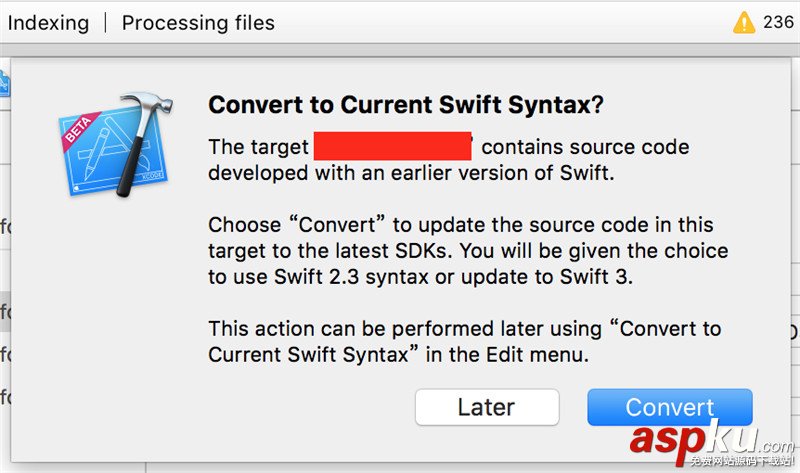The width and height of the screenshot is (800, 473).
Task: Click the divider between Indexing and Processing files
Action: pyautogui.click(x=105, y=22)
